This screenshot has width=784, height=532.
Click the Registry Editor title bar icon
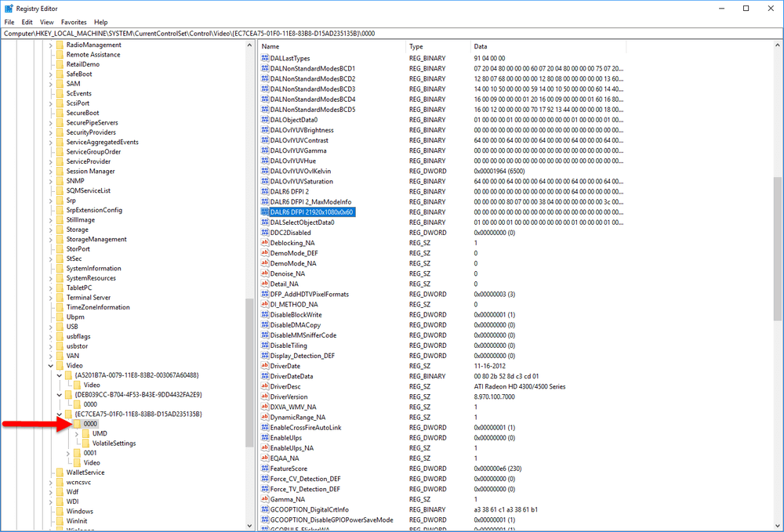click(x=9, y=9)
